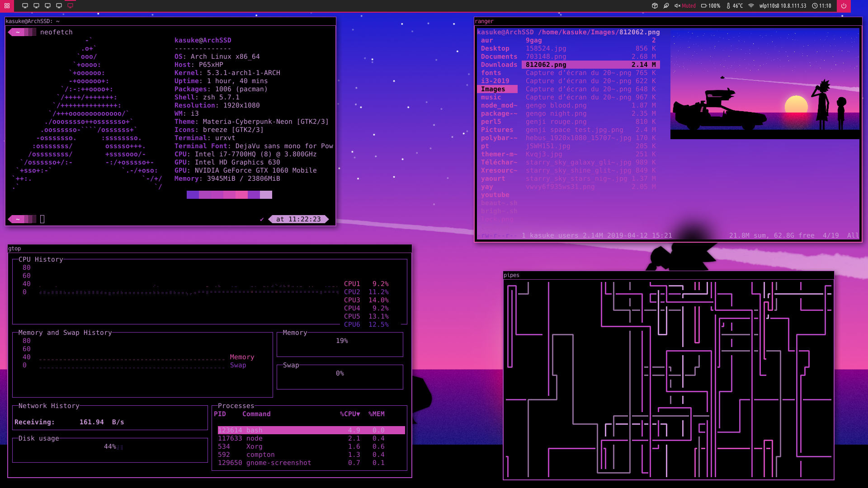Screen dimensions: 868x488
Task: Select file 703148.png in ranger
Action: tap(590, 56)
